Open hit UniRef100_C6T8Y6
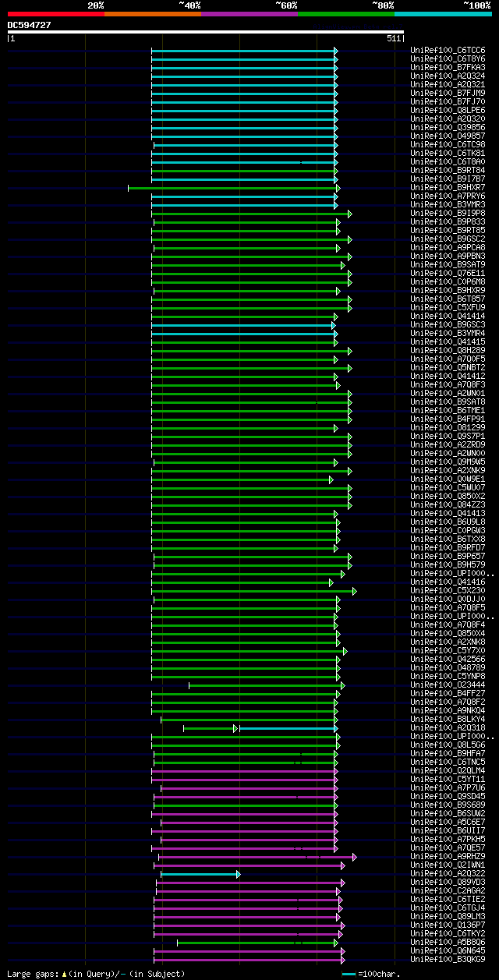499x980 pixels. [448, 58]
